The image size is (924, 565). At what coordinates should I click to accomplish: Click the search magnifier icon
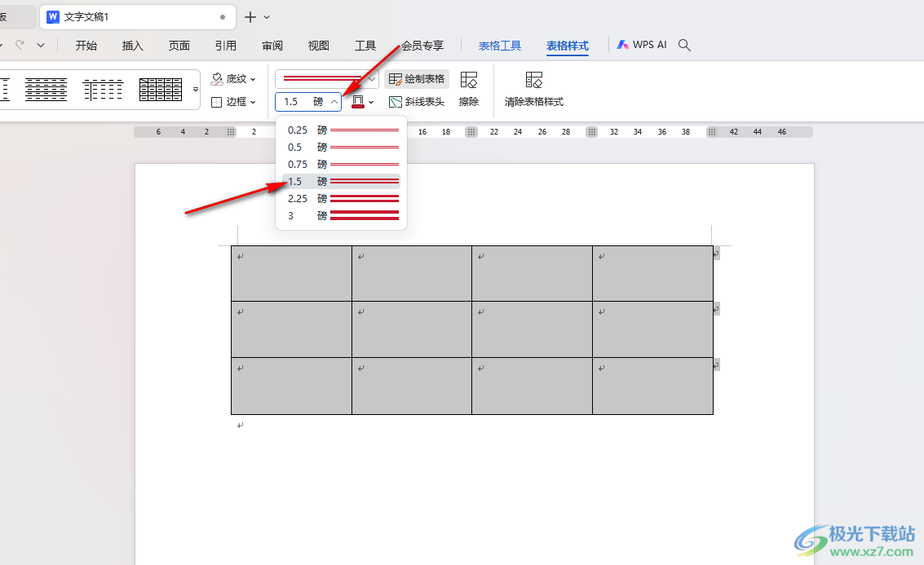[684, 45]
